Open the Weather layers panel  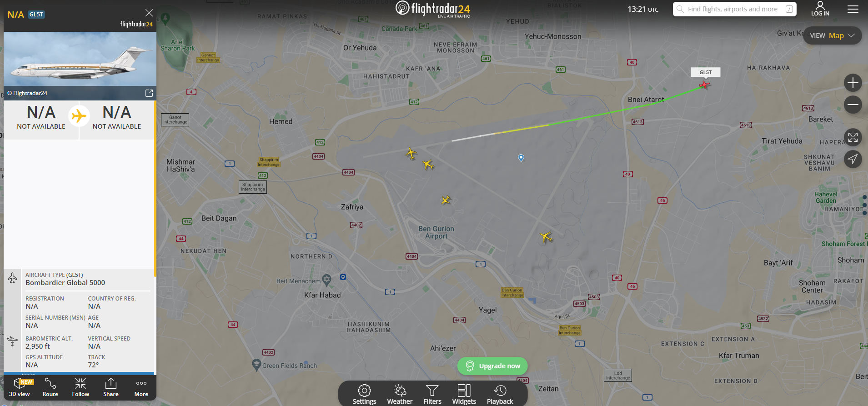(400, 394)
